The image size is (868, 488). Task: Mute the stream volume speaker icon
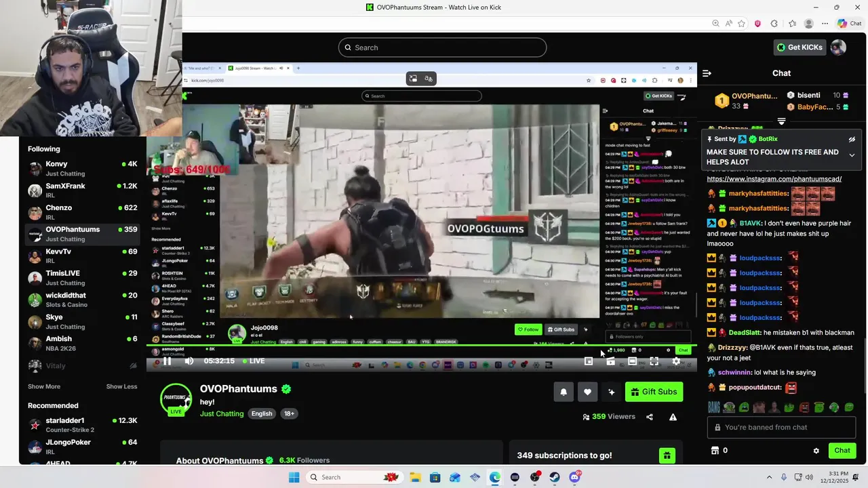(189, 361)
